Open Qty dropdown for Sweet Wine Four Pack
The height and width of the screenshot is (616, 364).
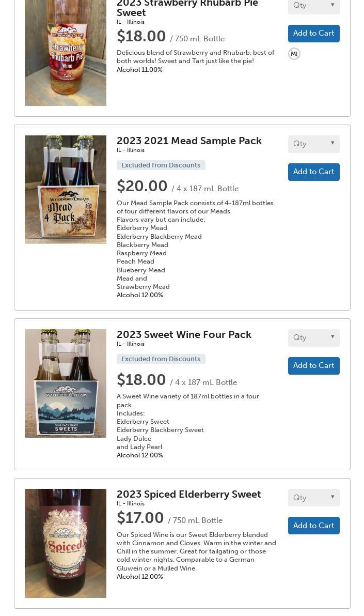[x=313, y=337]
